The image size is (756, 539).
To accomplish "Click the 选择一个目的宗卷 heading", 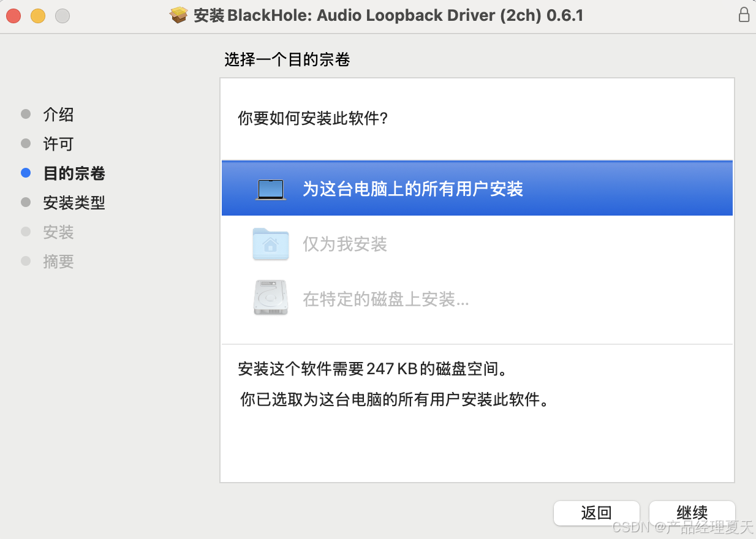I will [x=287, y=59].
